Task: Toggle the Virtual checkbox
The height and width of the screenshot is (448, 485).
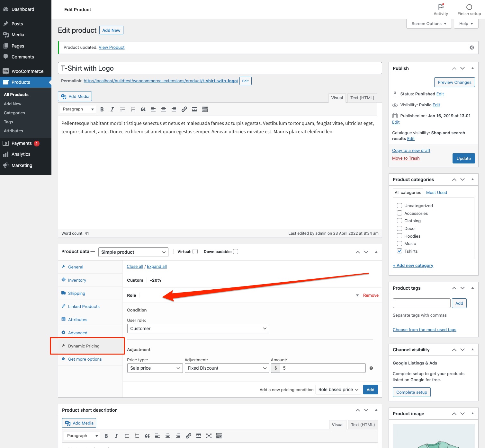Action: (195, 251)
